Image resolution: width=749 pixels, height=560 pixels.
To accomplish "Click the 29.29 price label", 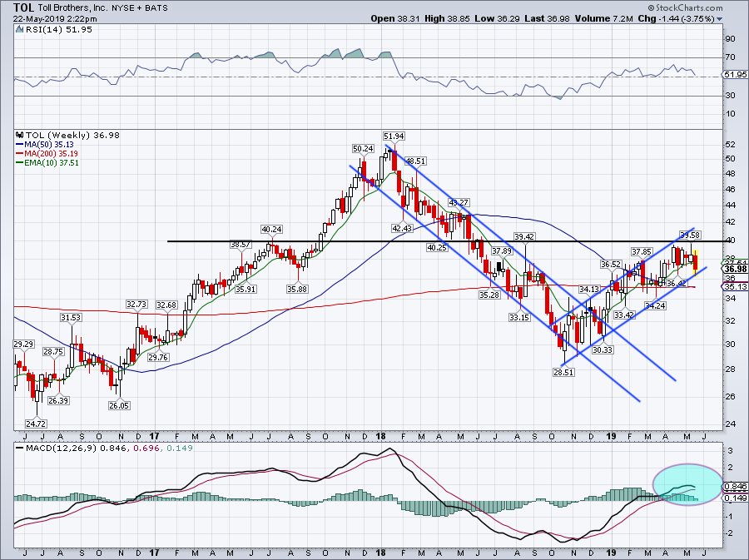I will tap(23, 344).
